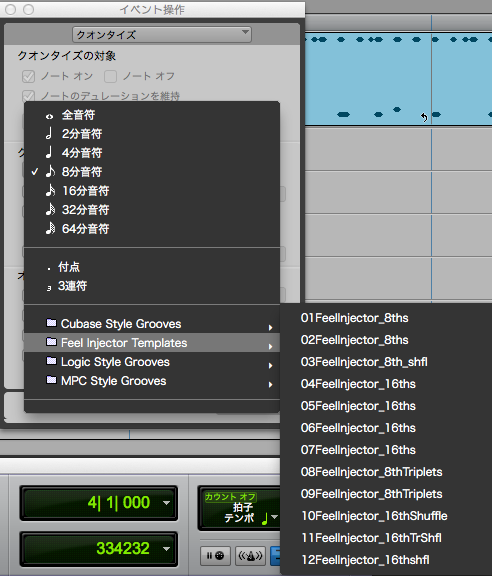Click the MIDI wait-for-note icon
Screen dimensions: 492x576
click(x=215, y=556)
